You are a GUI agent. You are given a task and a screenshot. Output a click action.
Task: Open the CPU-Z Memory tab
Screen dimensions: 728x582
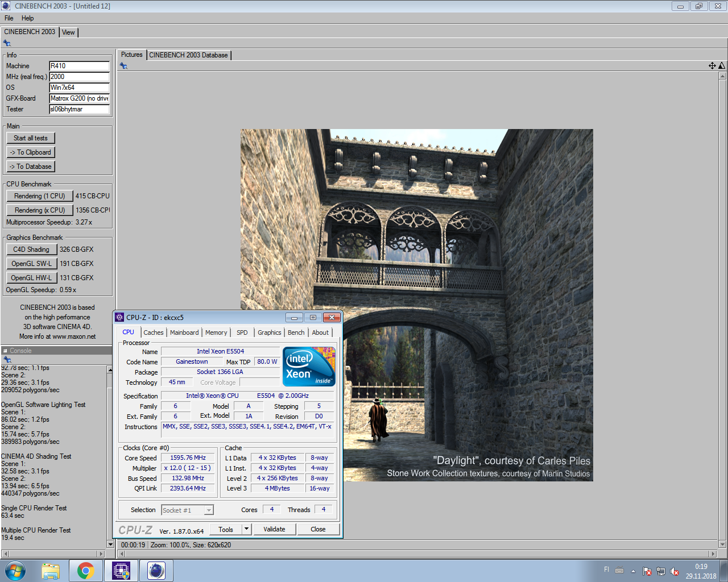216,332
